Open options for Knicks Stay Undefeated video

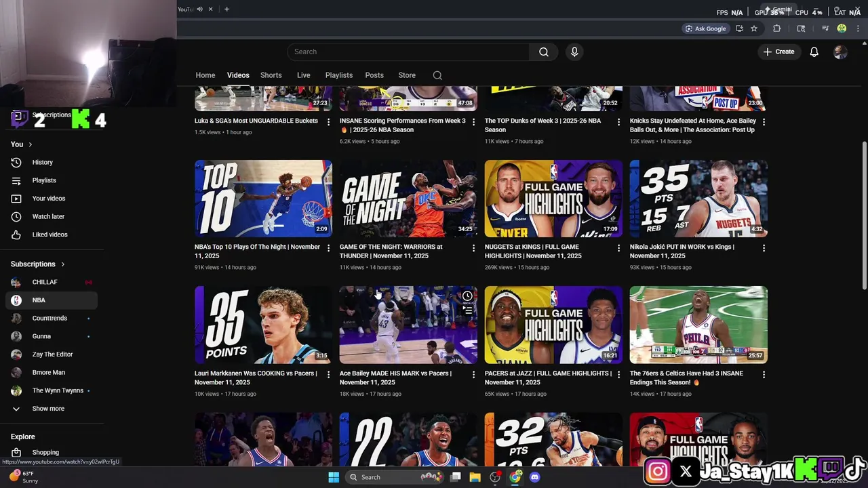(x=764, y=122)
